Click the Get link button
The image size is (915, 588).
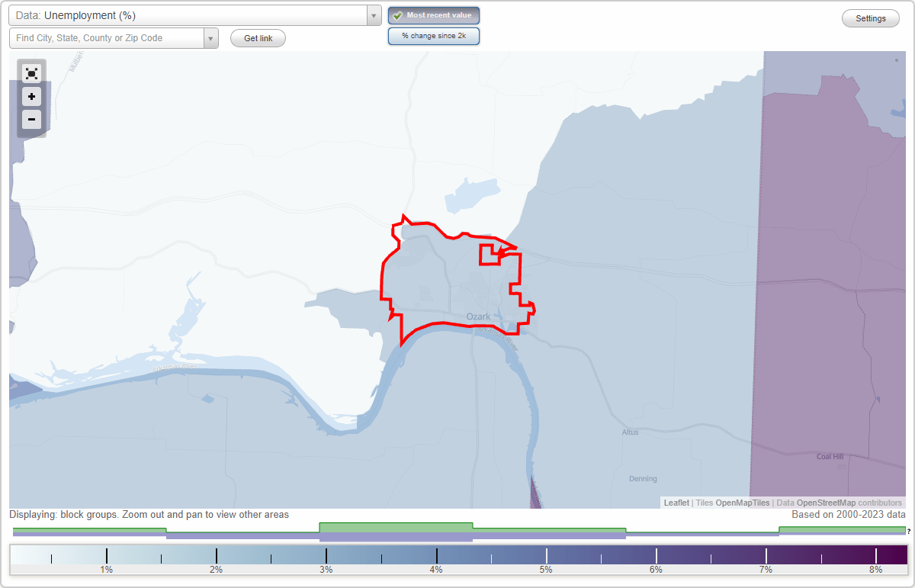258,38
